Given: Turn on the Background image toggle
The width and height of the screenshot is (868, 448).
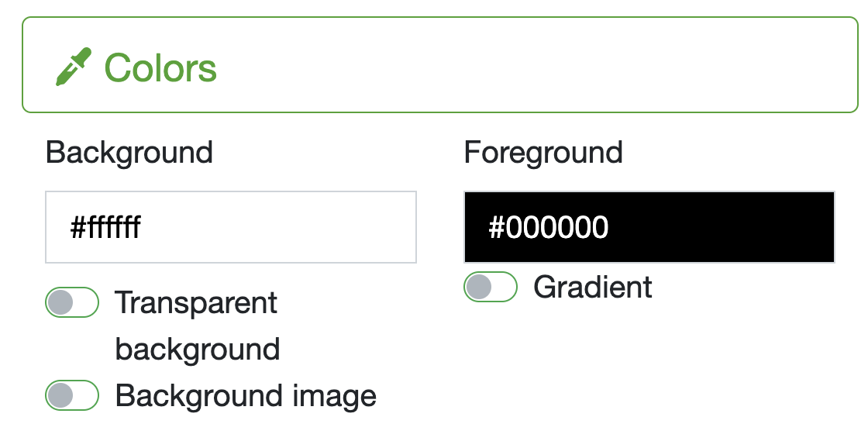Looking at the screenshot, I should [72, 395].
